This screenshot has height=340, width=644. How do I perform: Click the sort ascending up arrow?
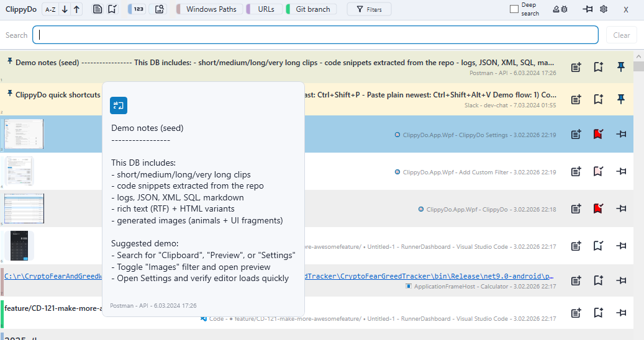click(x=77, y=9)
